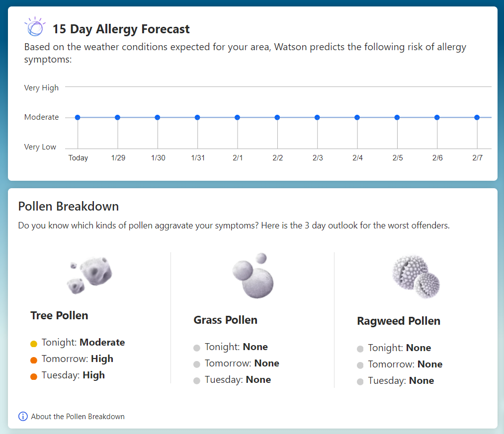Image resolution: width=504 pixels, height=434 pixels.
Task: Click orange High dot for Tree Tuesday
Action: (x=34, y=376)
